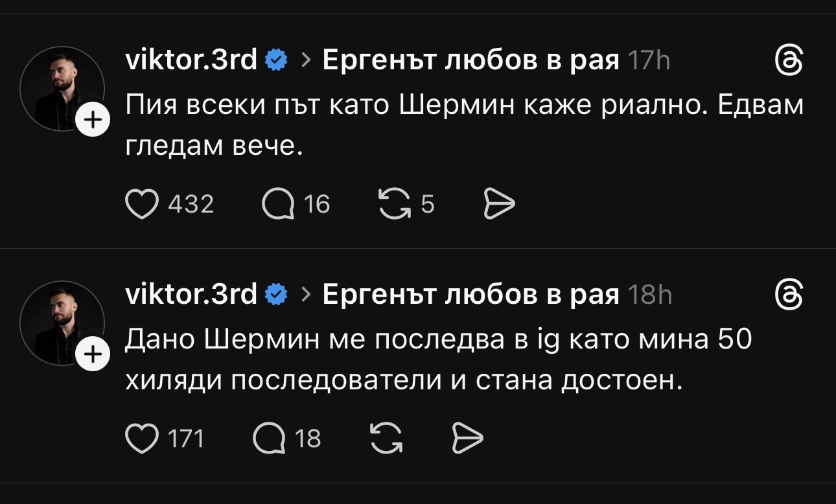Open comments on the 17h post
This screenshot has height=504, width=836.
point(277,205)
